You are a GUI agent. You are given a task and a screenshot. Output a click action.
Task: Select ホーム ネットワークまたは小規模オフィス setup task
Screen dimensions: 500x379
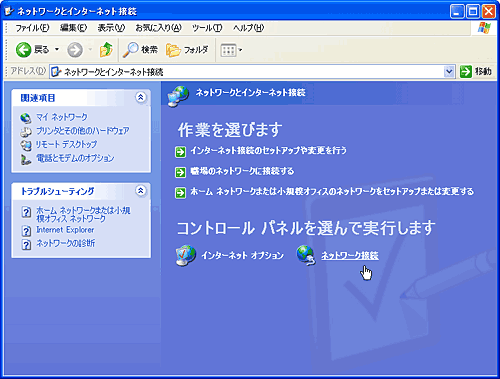[x=332, y=191]
